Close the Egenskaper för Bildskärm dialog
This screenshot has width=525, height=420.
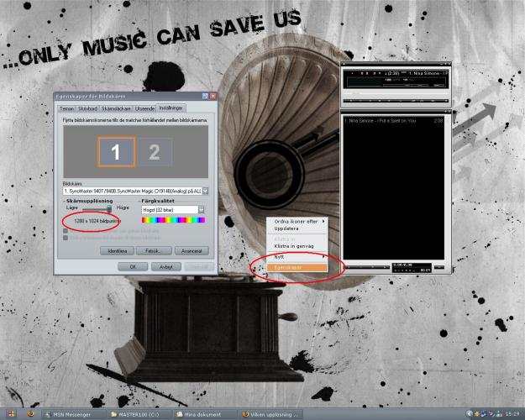(x=213, y=96)
